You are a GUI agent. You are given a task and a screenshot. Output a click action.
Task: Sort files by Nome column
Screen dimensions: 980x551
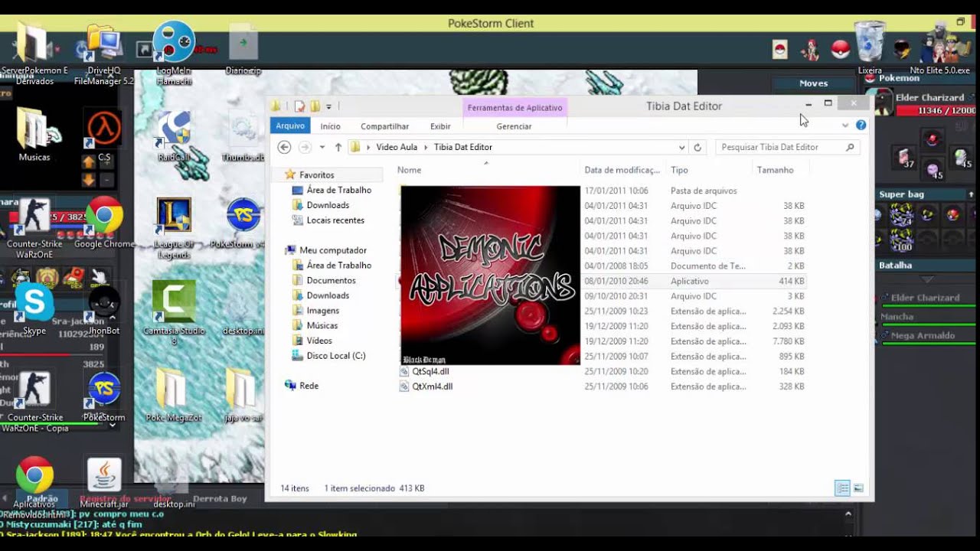(x=410, y=170)
